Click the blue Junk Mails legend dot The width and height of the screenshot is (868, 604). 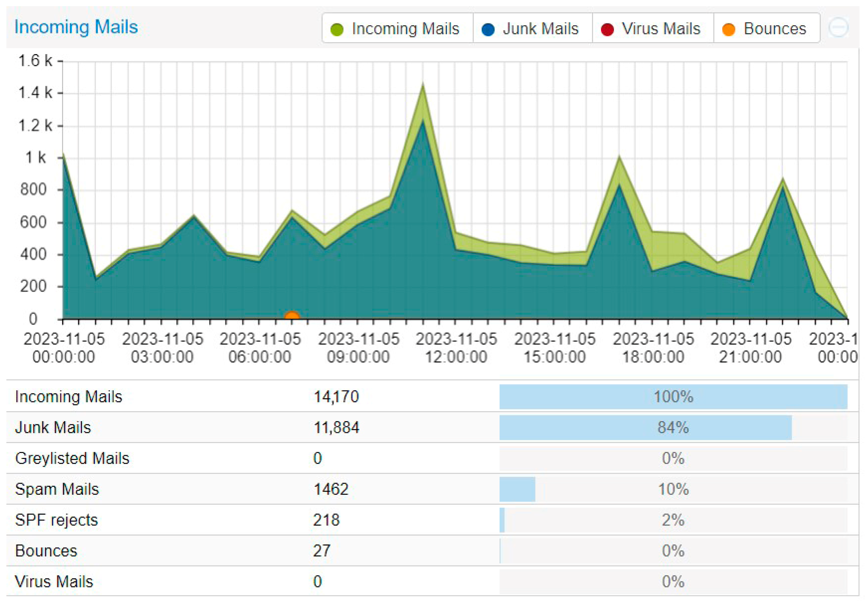coord(488,29)
